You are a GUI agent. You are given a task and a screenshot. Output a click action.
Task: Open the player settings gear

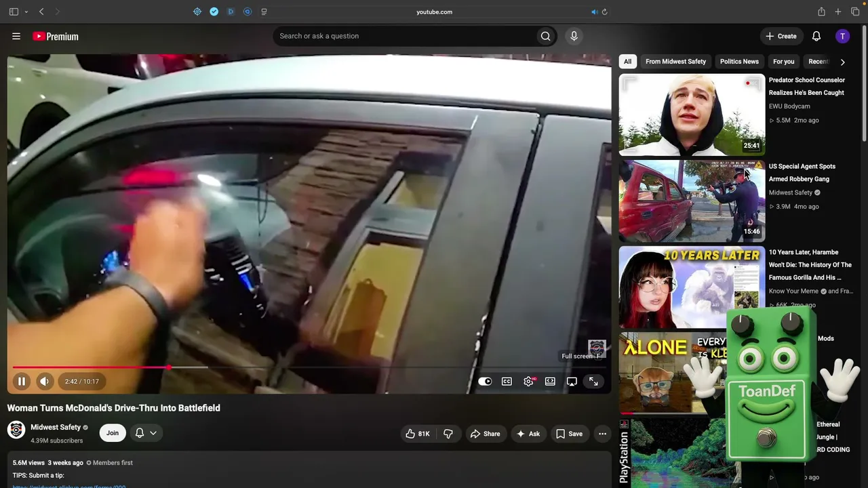528,382
